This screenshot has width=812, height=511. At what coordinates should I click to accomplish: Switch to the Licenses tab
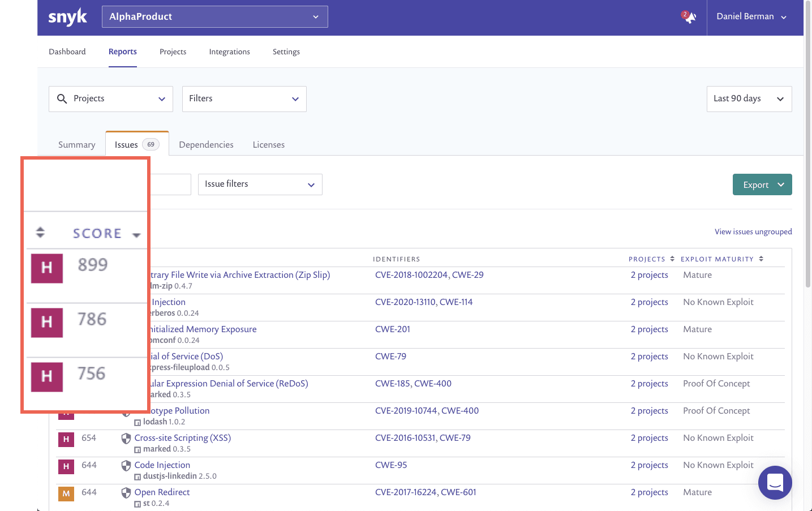[269, 145]
